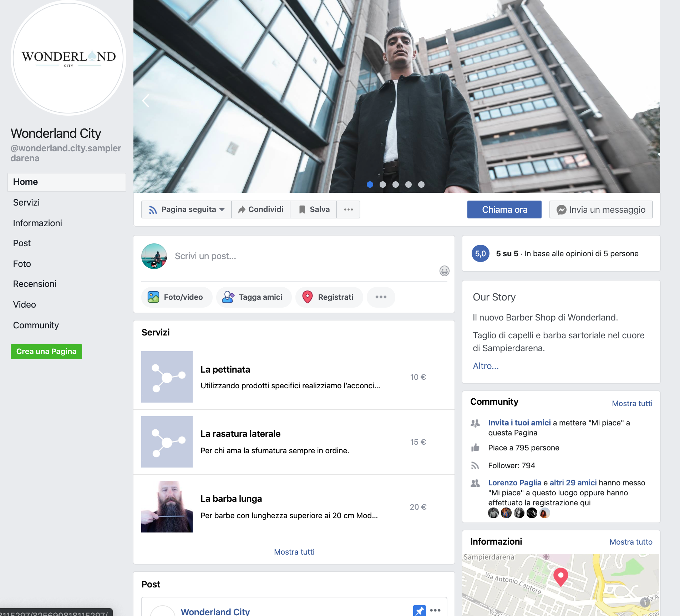Click Foto/video button in post composer
Image resolution: width=680 pixels, height=616 pixels.
click(x=176, y=297)
